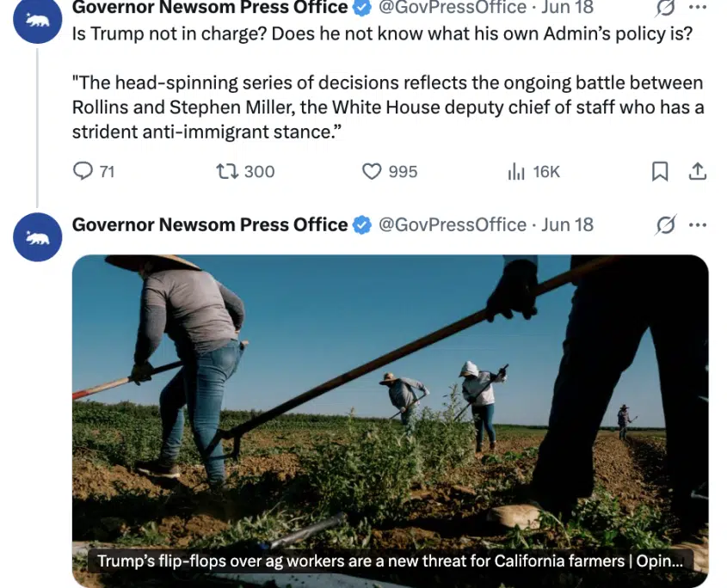The width and height of the screenshot is (727, 588).
Task: Open the Jun 18 timestamp of second tweet
Action: 567,224
